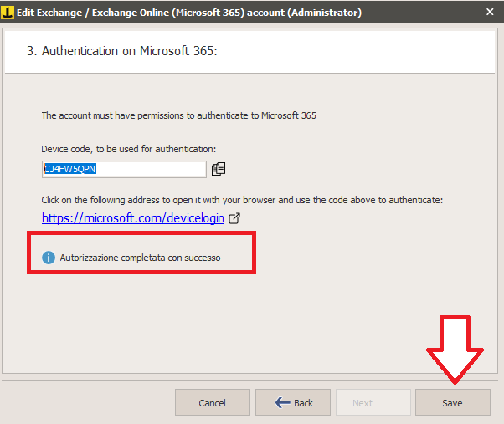
Task: Click Cancel button
Action: pos(213,402)
